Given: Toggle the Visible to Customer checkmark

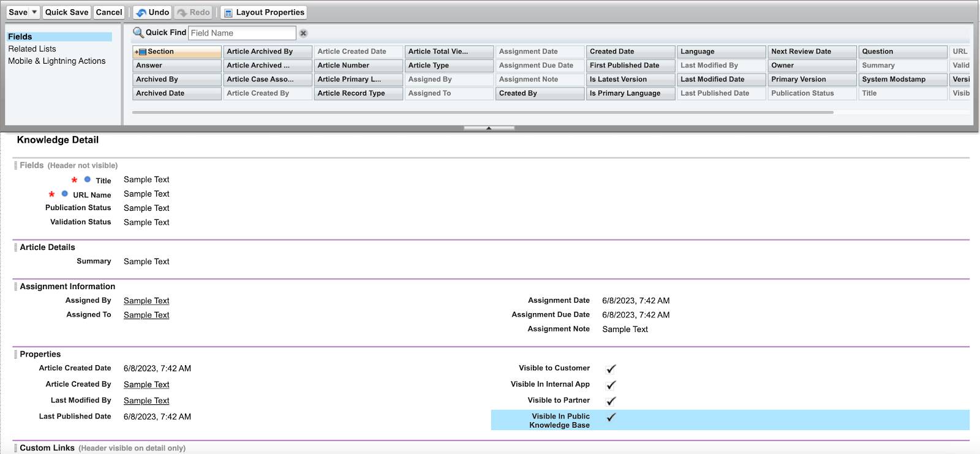Looking at the screenshot, I should coord(611,369).
